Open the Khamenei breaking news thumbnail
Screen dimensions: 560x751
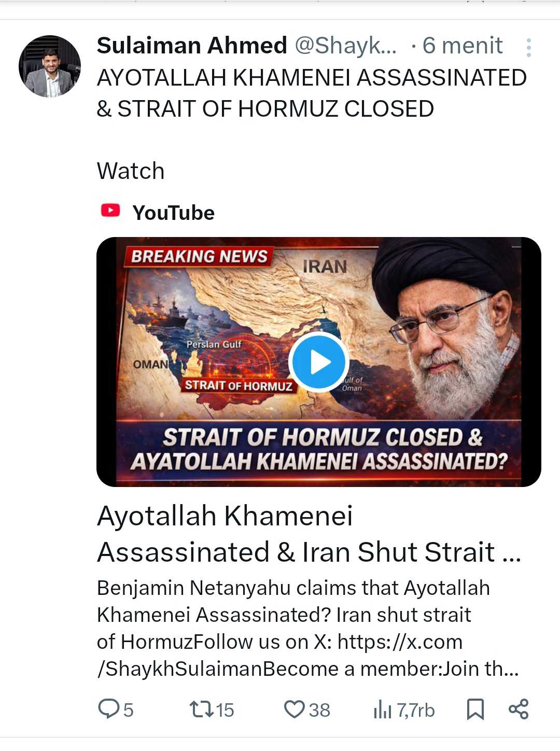click(319, 362)
